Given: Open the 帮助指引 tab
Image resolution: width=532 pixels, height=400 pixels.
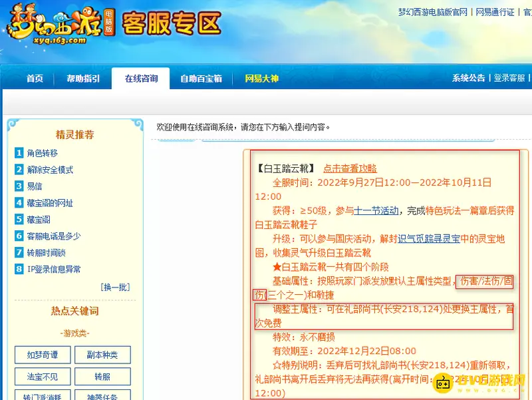Looking at the screenshot, I should 83,79.
